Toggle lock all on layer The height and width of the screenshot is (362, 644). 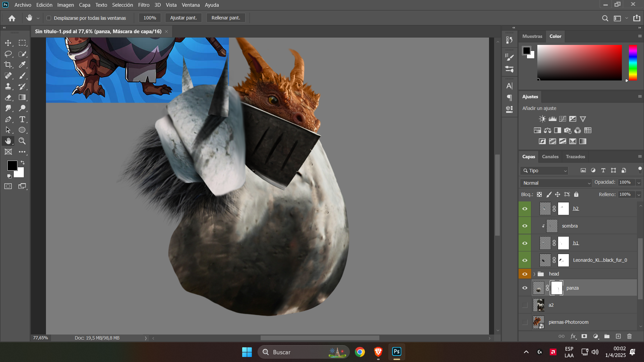pos(576,194)
